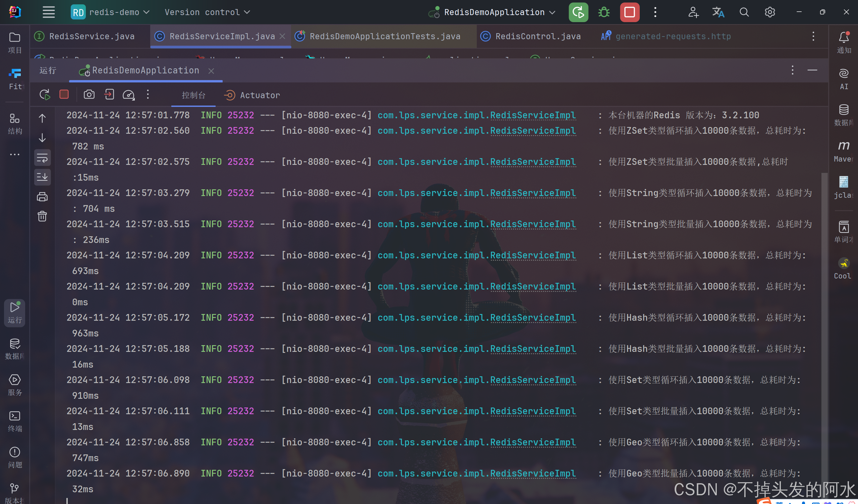
Task: Open generated-requests.http tab
Action: click(666, 36)
